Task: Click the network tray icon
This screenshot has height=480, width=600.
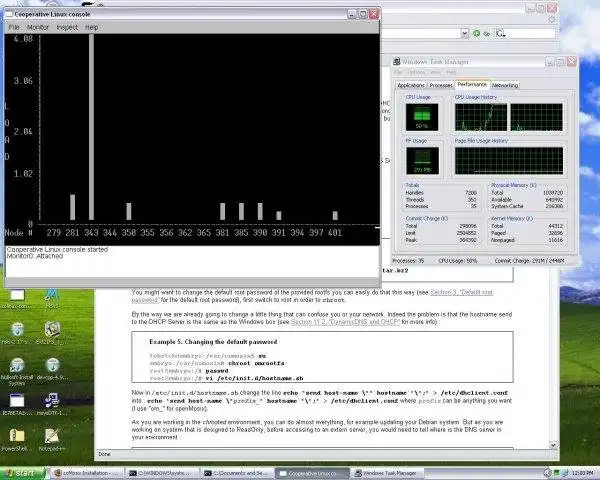Action: (565, 473)
